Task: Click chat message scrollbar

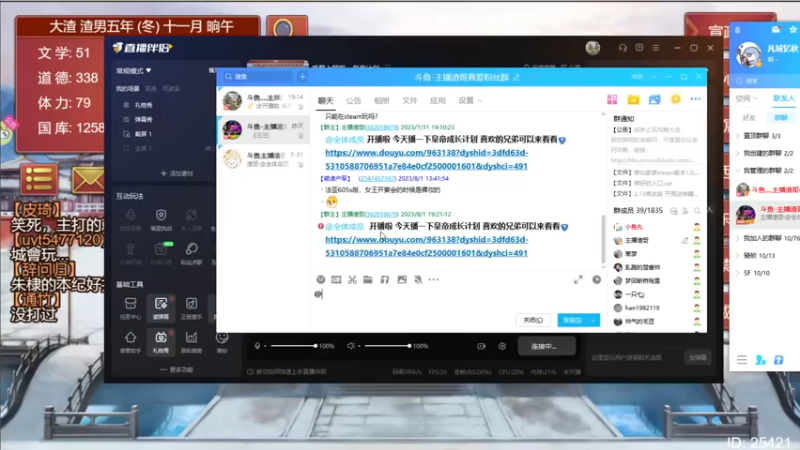Action: point(604,238)
